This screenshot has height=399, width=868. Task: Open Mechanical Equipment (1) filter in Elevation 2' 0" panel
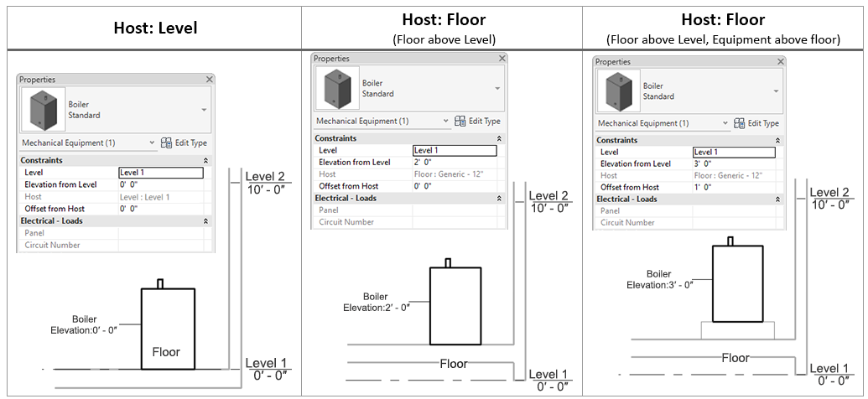click(382, 122)
